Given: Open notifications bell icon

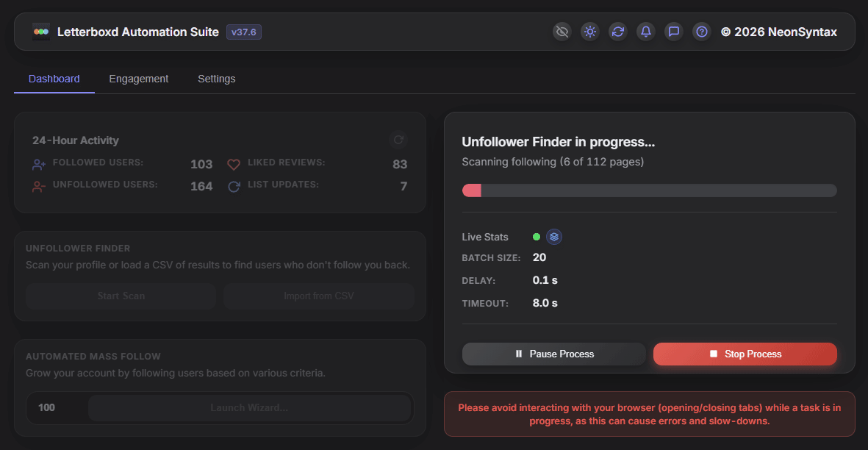Looking at the screenshot, I should click(x=646, y=32).
